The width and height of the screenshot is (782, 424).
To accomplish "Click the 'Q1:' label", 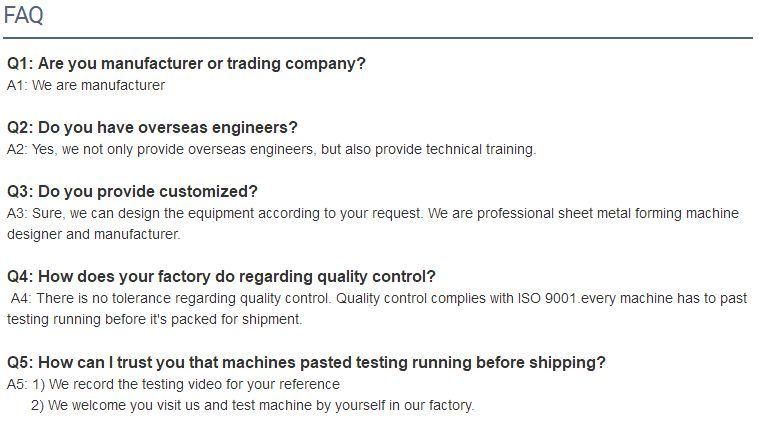I will click(x=20, y=64).
